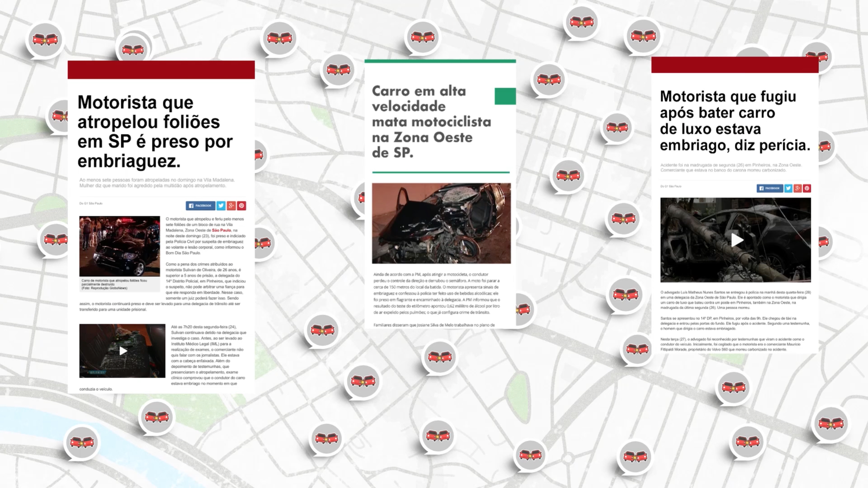The width and height of the screenshot is (868, 488).
Task: Click the dark red header bar of the foliões article
Action: pos(161,70)
